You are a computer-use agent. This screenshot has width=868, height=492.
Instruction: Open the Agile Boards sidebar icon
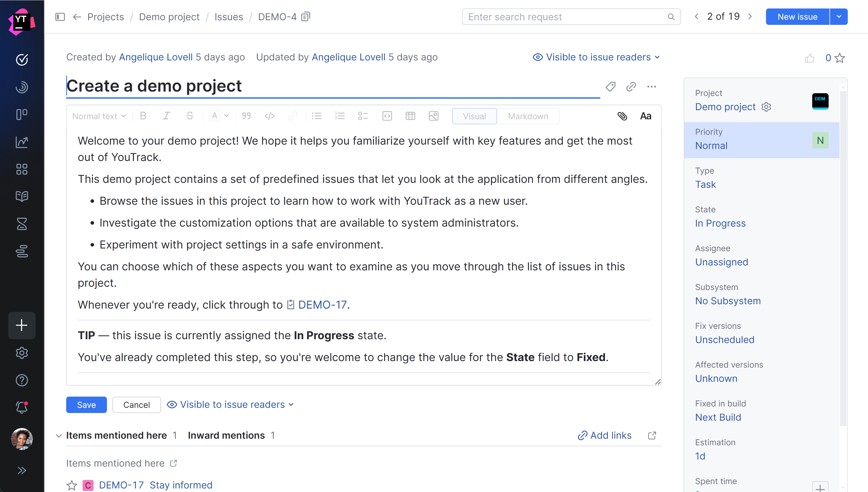click(22, 114)
